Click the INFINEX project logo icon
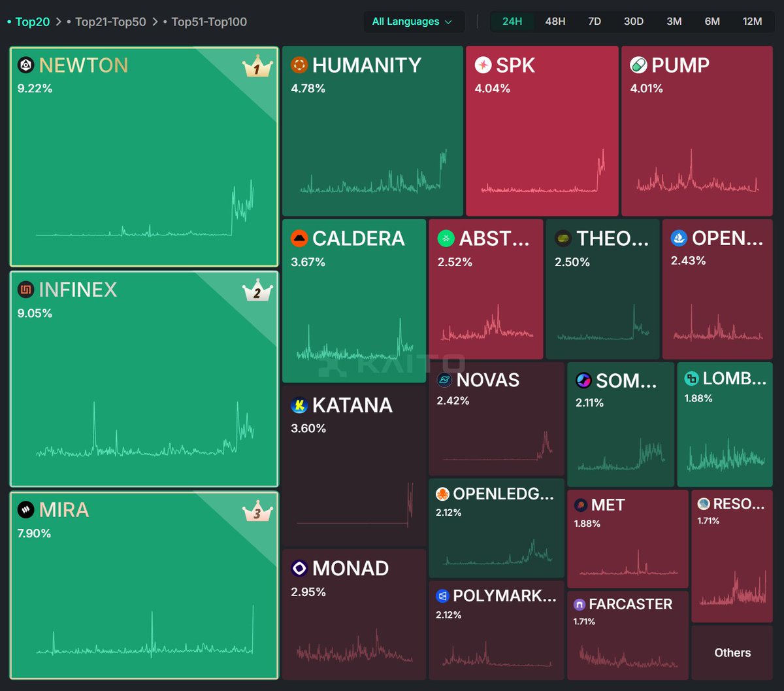 pyautogui.click(x=25, y=290)
